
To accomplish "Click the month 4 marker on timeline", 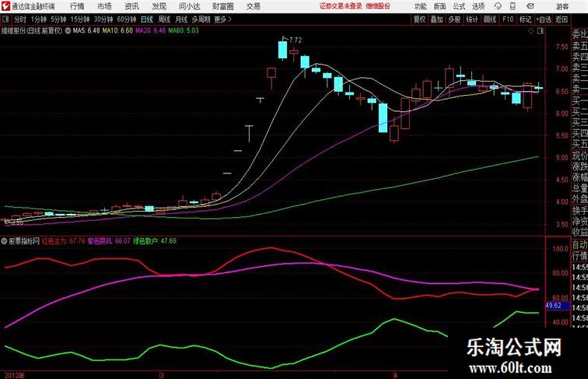I will [x=395, y=375].
